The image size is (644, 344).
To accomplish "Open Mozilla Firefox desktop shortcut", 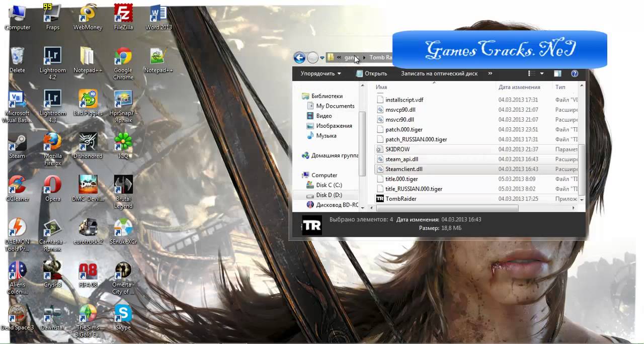I will [x=52, y=149].
